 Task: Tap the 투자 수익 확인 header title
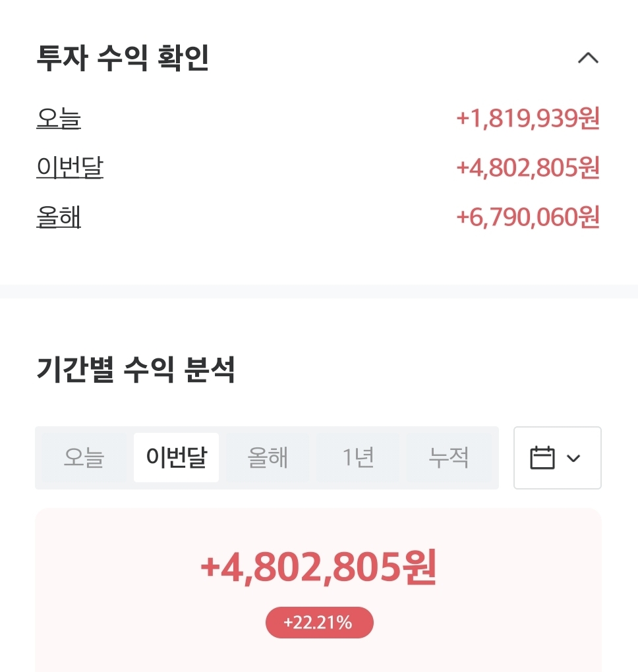123,59
